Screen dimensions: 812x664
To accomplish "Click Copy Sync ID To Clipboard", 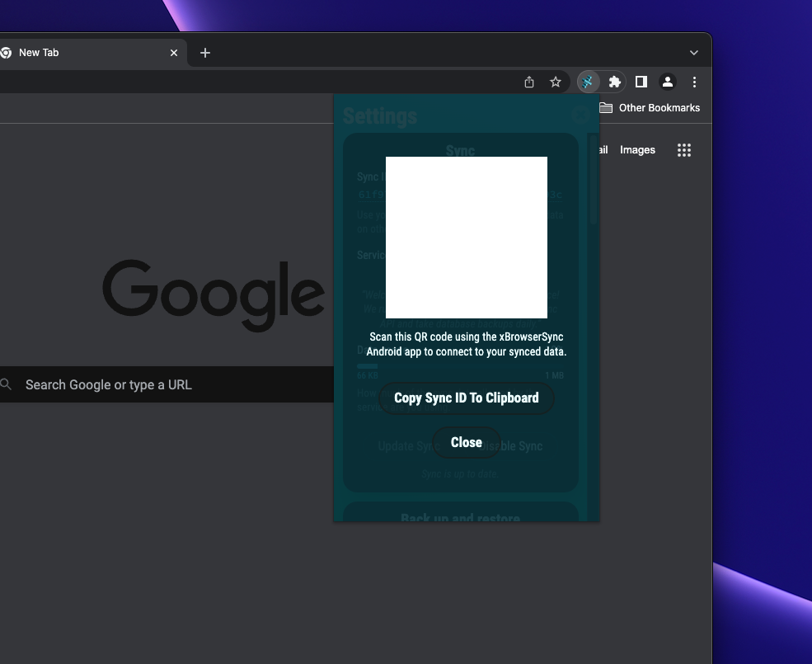I will pos(466,398).
